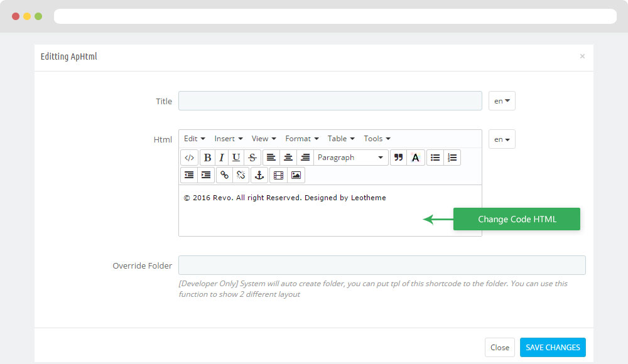This screenshot has width=628, height=364.
Task: Open the Html language 'en' dropdown
Action: click(x=502, y=139)
